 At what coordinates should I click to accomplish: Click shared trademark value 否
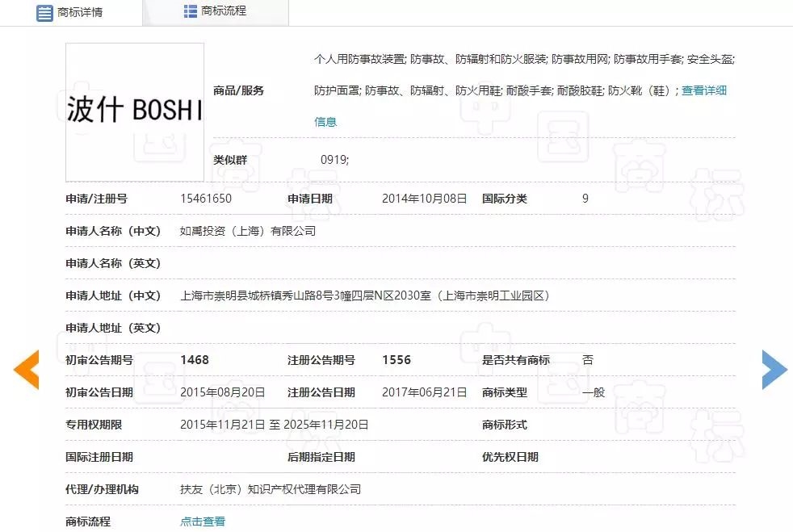[588, 360]
